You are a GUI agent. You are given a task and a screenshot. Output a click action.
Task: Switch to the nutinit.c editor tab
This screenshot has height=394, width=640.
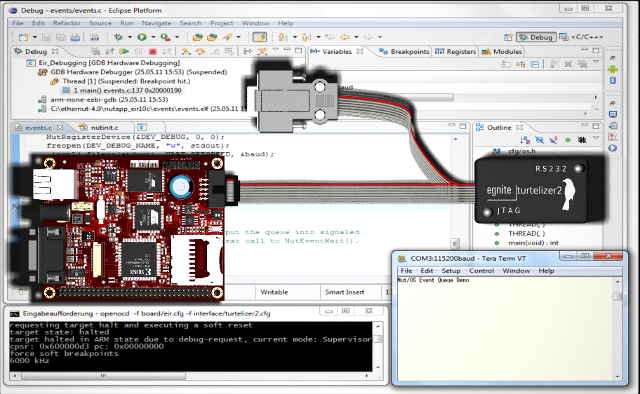(100, 127)
